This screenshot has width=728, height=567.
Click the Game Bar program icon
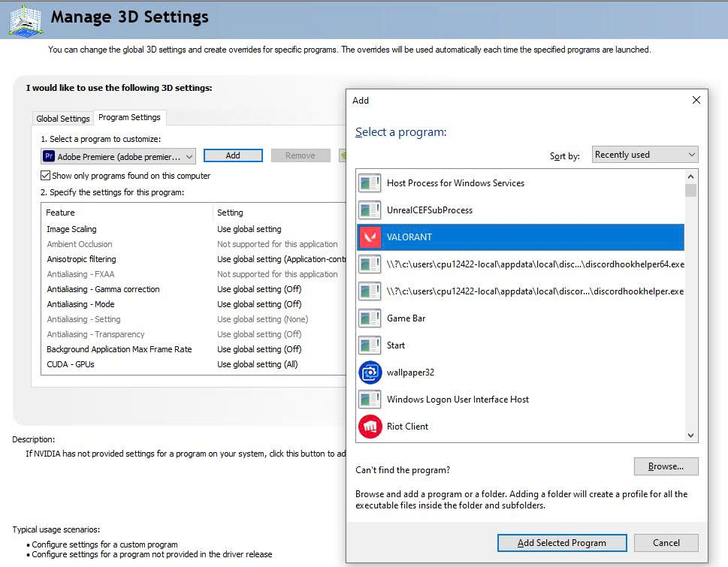370,318
